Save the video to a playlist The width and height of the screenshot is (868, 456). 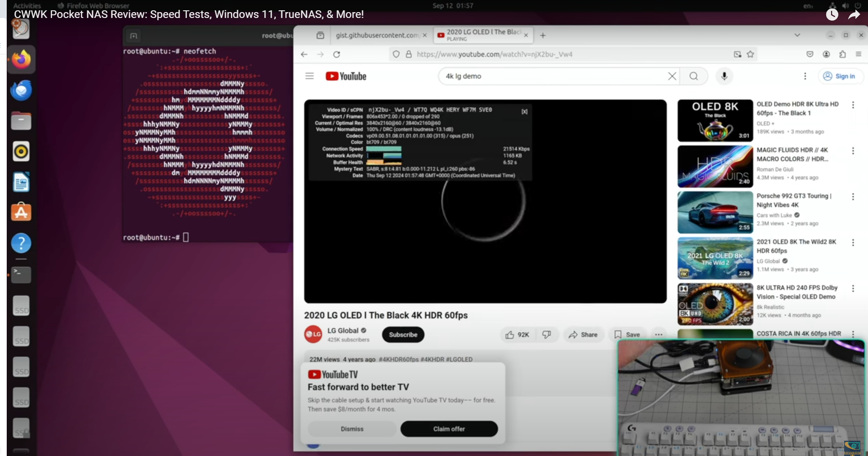pyautogui.click(x=627, y=335)
